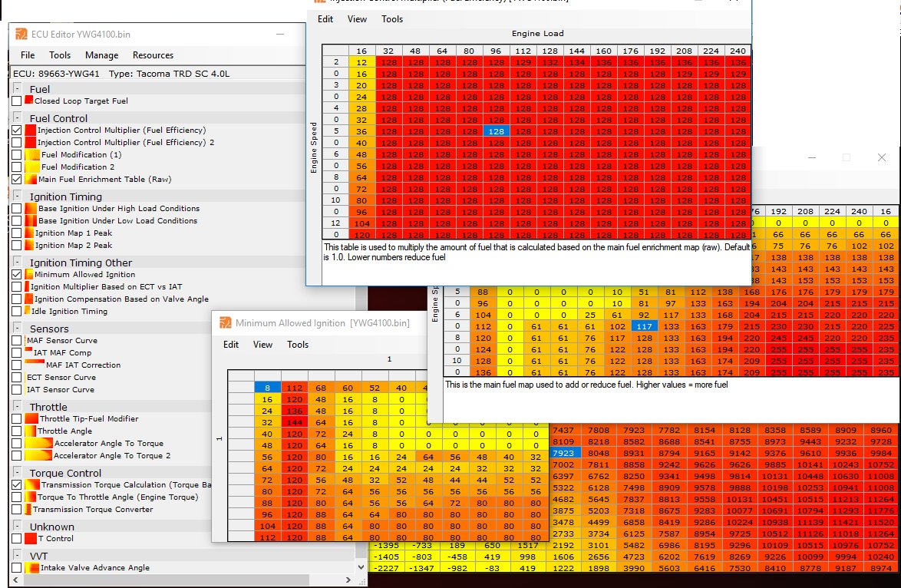Click Throttle Tip-Fuel Modifier icon
This screenshot has height=588, width=901.
coord(31,419)
